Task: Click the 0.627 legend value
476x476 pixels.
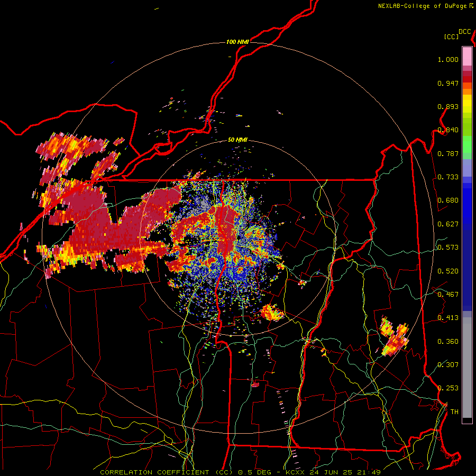Action: click(x=448, y=224)
